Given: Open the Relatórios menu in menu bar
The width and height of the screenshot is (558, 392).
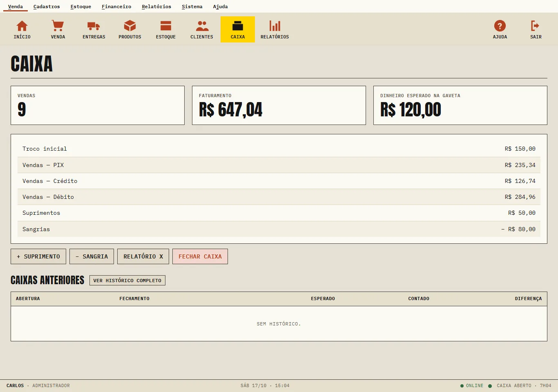Looking at the screenshot, I should pos(156,7).
